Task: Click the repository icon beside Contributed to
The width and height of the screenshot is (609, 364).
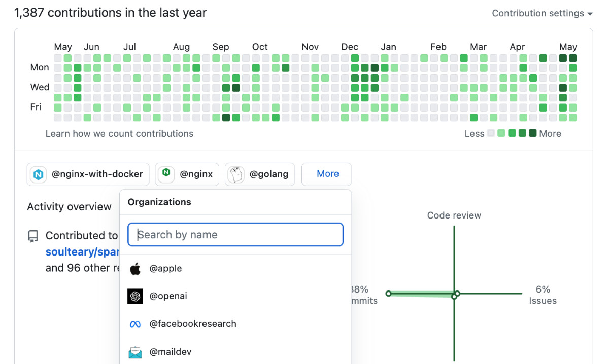Action: [33, 236]
